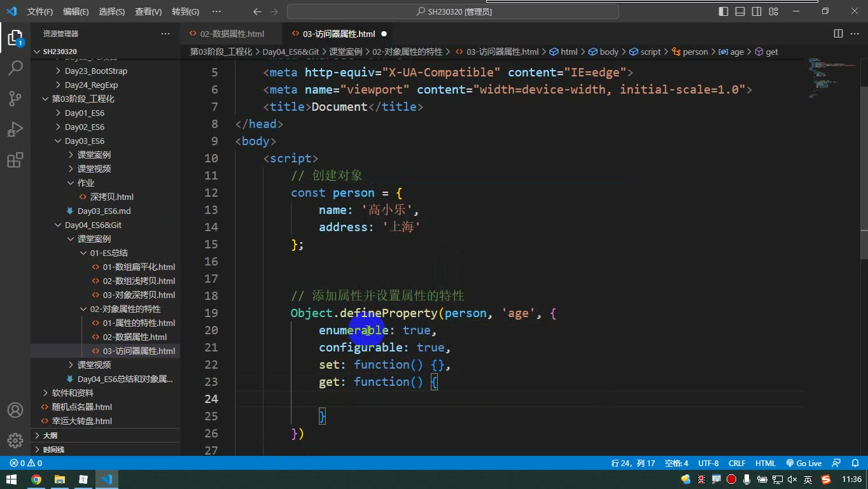
Task: Open the Source Control view icon
Action: [15, 98]
